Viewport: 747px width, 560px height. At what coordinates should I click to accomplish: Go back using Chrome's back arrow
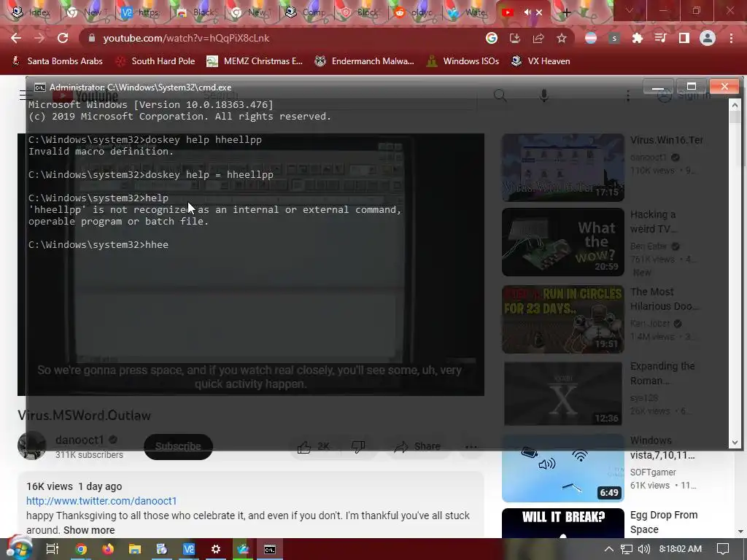point(16,38)
